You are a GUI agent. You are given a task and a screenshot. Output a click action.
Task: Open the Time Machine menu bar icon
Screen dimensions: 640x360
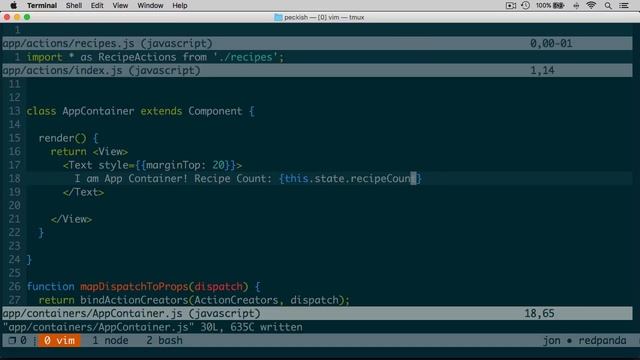coord(526,5)
